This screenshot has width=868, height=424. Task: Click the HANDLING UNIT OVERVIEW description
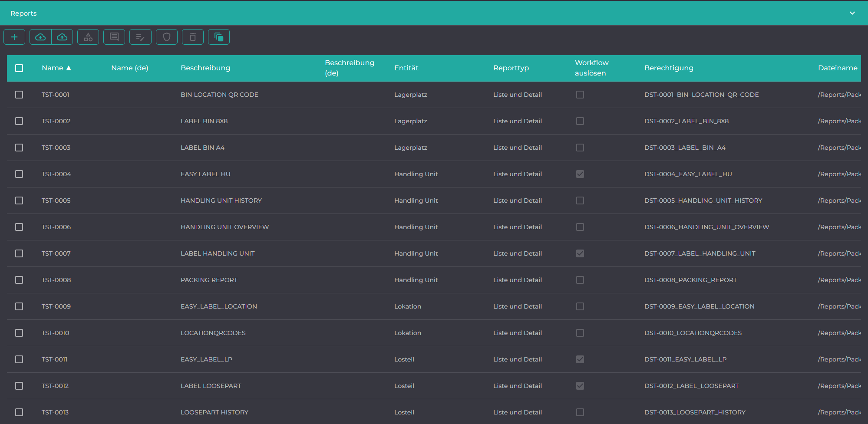click(224, 227)
